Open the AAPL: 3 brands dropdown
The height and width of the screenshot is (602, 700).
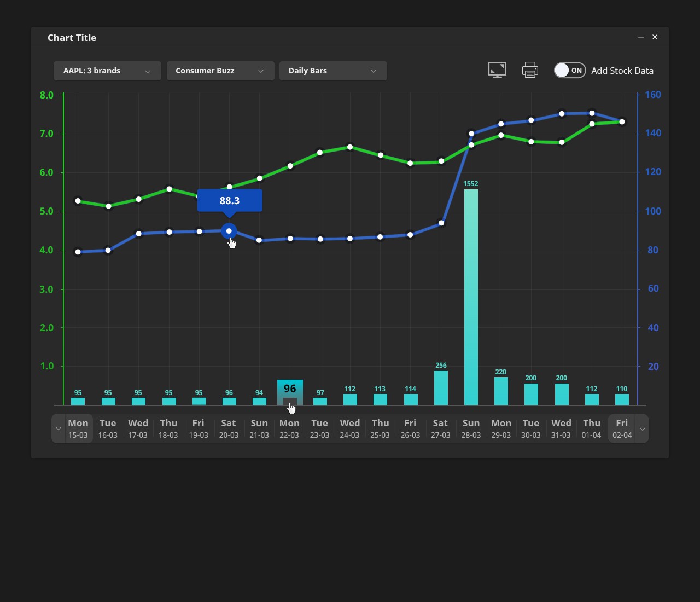(x=107, y=71)
